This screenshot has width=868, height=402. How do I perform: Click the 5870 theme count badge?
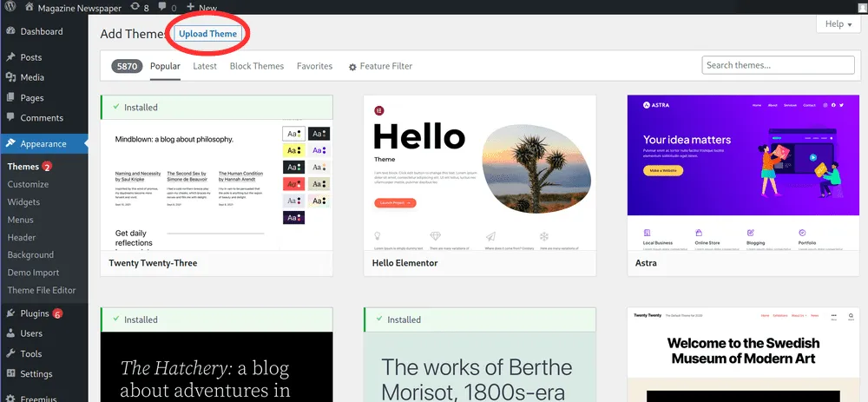(x=128, y=66)
